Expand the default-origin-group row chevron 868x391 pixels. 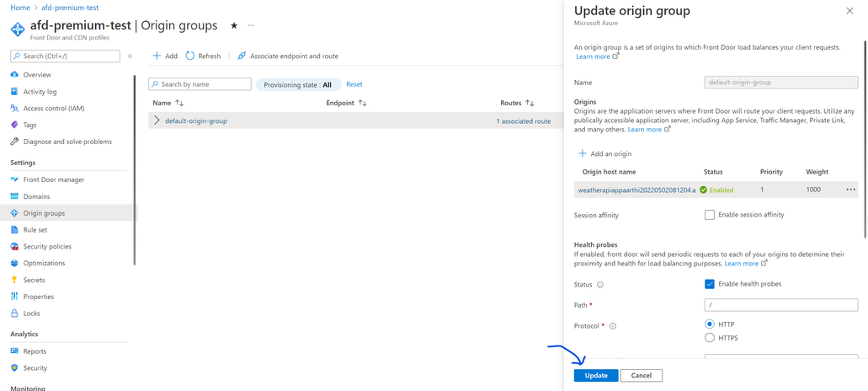coord(157,121)
